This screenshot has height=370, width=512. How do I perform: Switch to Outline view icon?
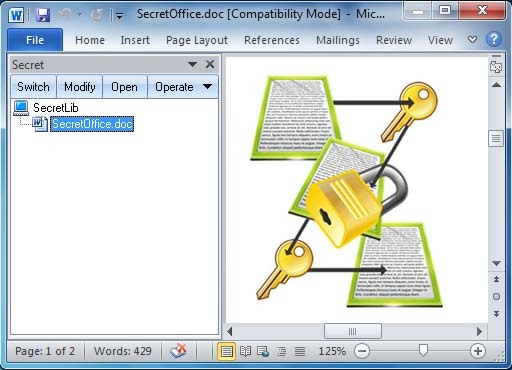point(282,351)
